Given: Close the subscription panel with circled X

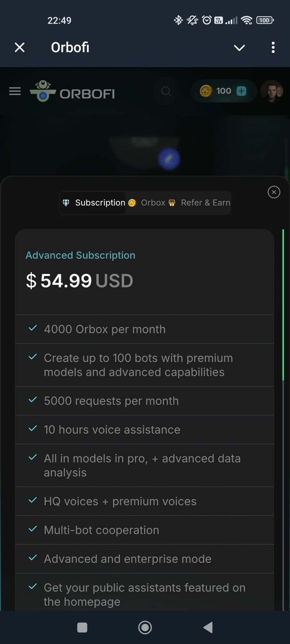Looking at the screenshot, I should 274,192.
